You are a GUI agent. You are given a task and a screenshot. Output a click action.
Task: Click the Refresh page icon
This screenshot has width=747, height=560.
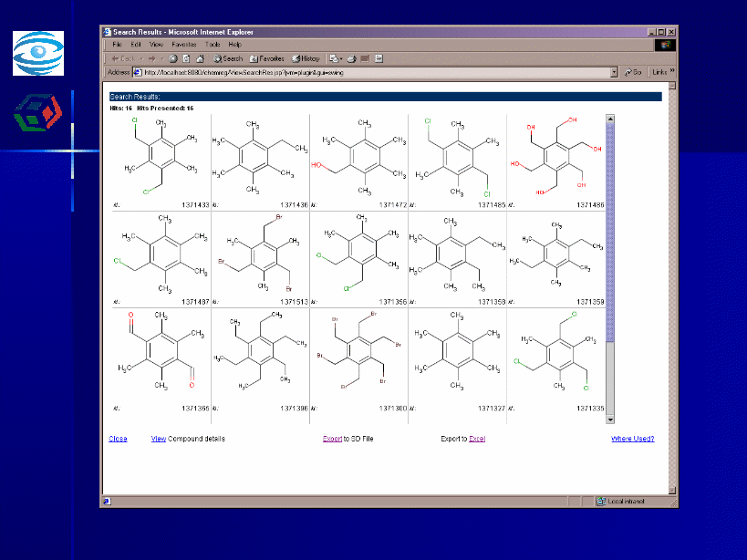tap(186, 58)
